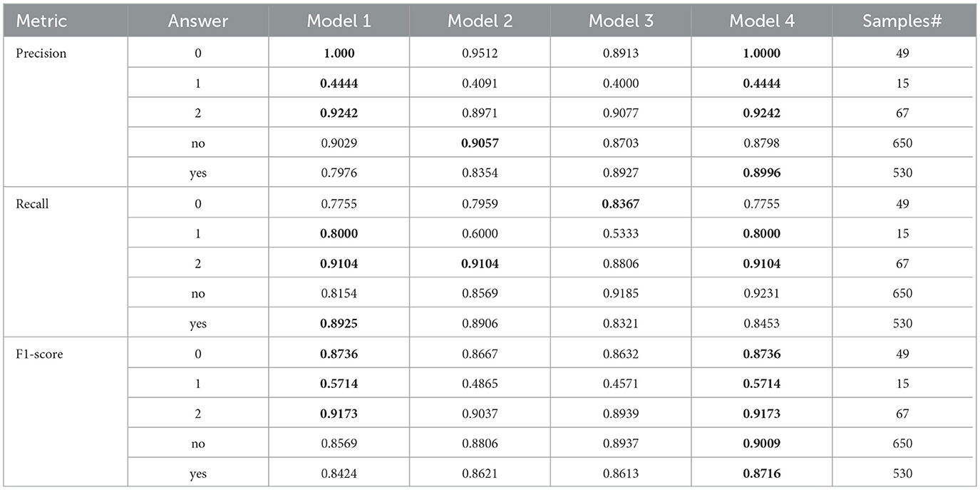This screenshot has width=980, height=490.
Task: Click the 0.4865 cell under Model 2
Action: coord(480,384)
